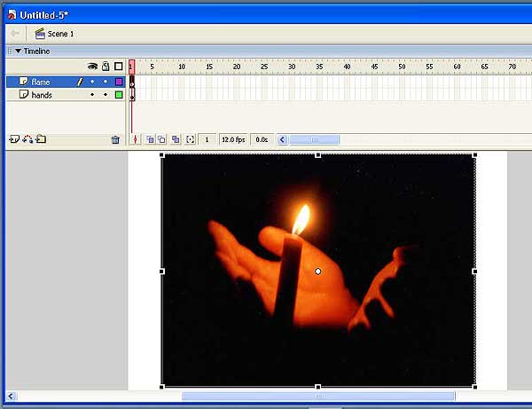532x409 pixels.
Task: Click the Insert Layer icon
Action: [x=13, y=139]
